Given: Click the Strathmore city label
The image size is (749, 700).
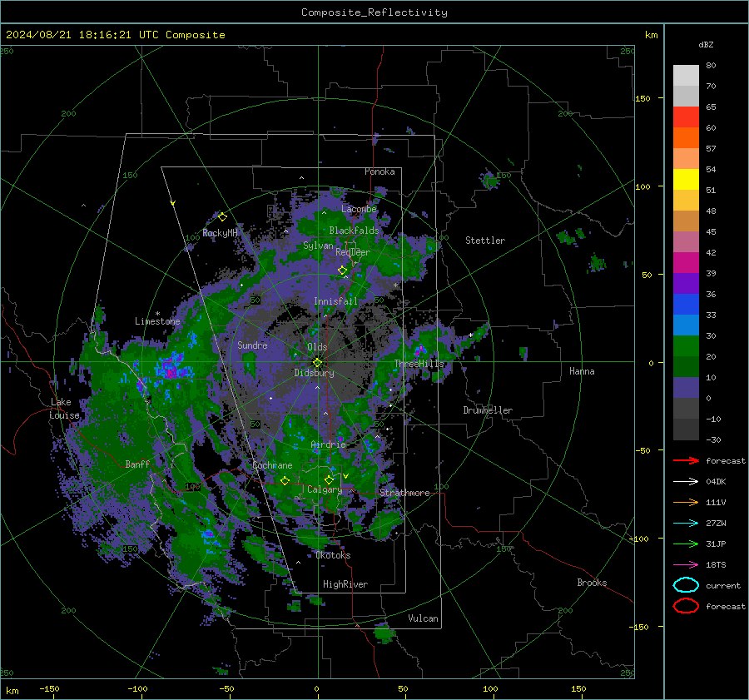Looking at the screenshot, I should point(404,493).
